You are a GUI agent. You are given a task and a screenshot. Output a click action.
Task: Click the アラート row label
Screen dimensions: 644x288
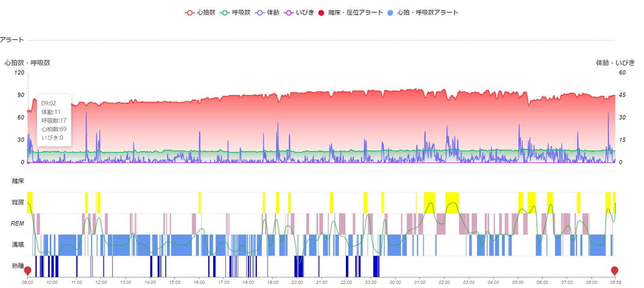12,40
